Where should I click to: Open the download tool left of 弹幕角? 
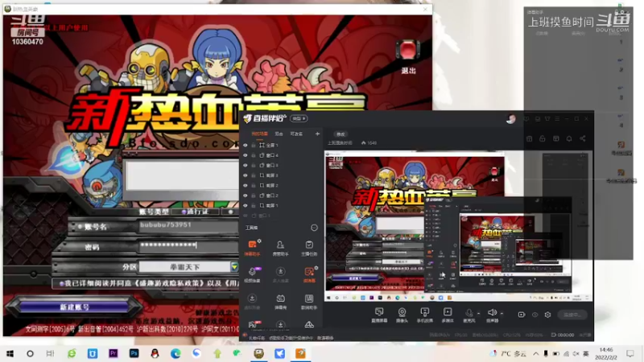point(252,301)
